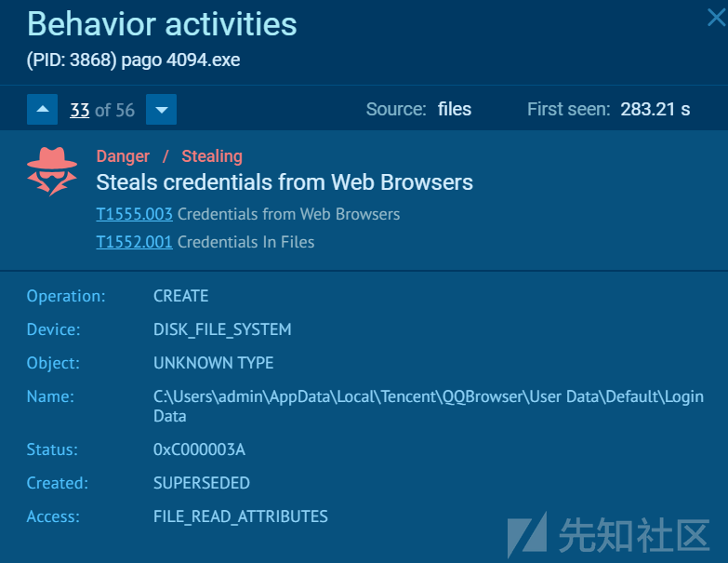Click the CREATE operation value
728x563 pixels.
[x=181, y=296]
